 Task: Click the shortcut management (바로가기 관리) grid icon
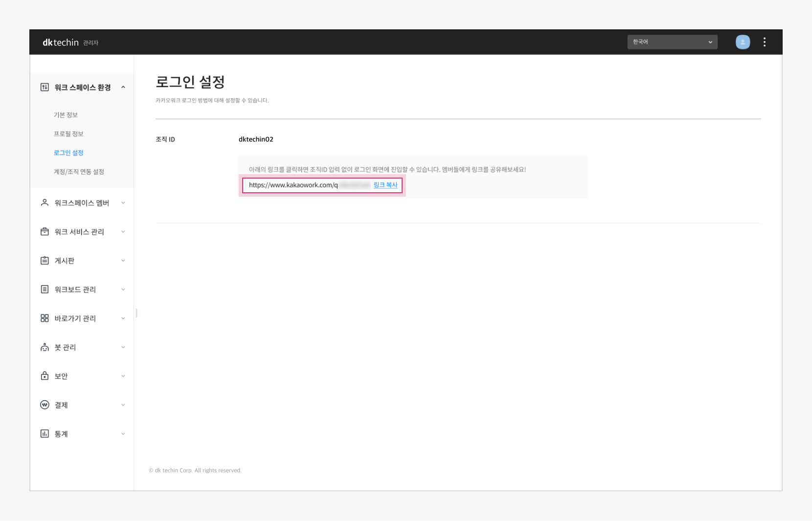click(x=45, y=318)
